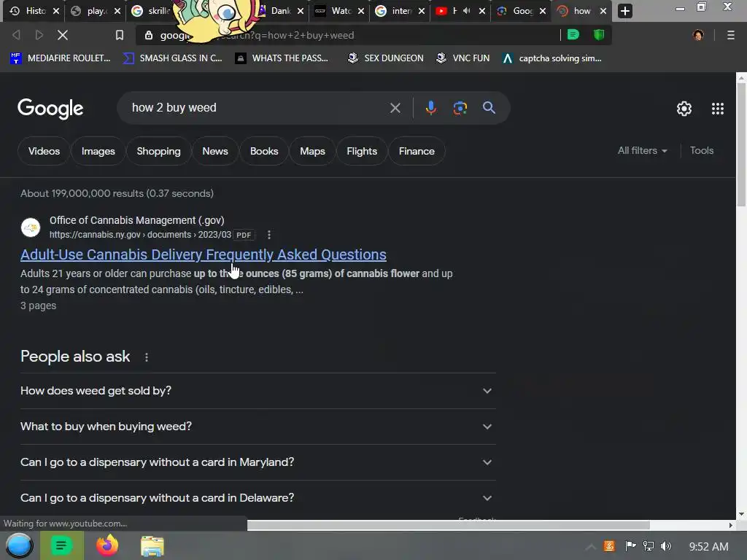Bookmark this page with the bookmark icon
Viewport: 747px width, 560px height.
pyautogui.click(x=120, y=35)
